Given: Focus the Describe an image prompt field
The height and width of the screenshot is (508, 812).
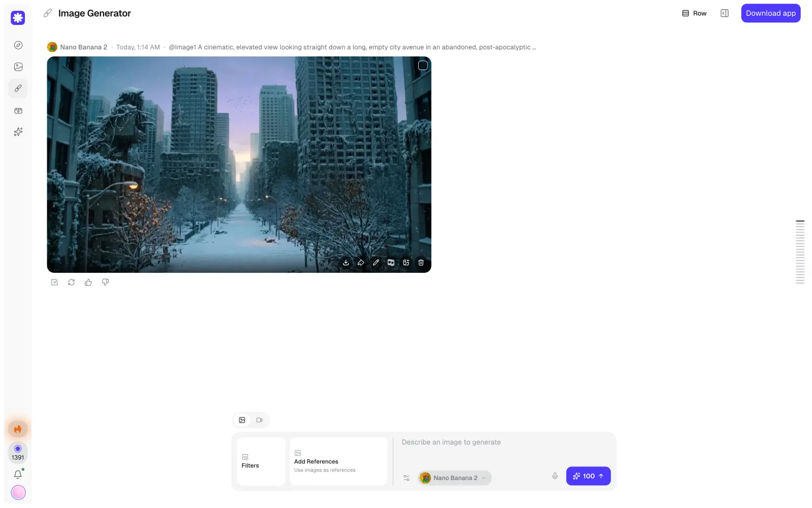Looking at the screenshot, I should coord(505,442).
